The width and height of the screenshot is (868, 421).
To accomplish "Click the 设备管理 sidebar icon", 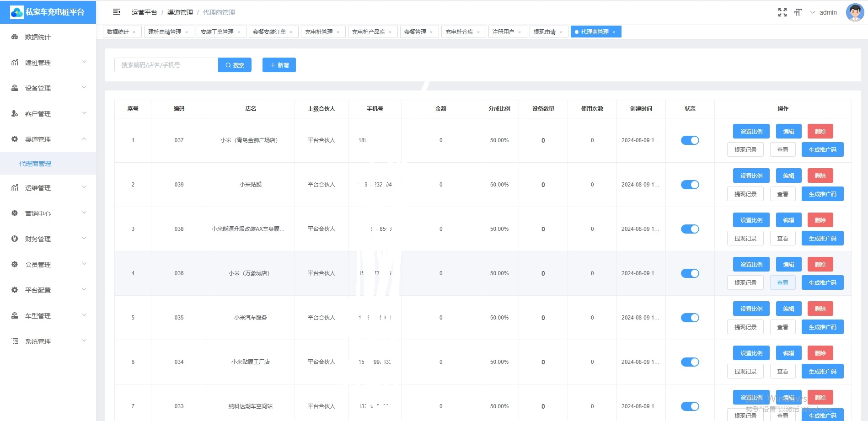I will pos(15,88).
